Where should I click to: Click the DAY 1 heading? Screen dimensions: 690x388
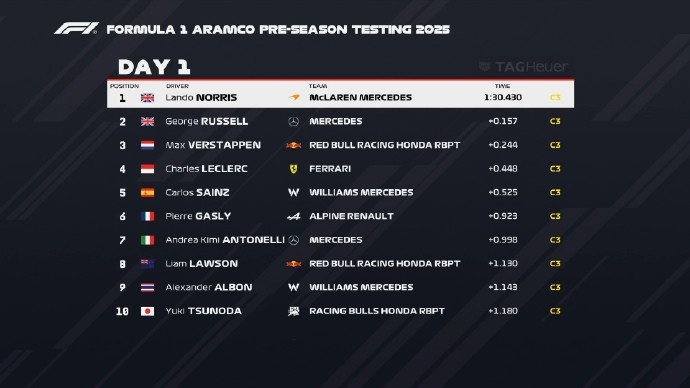pyautogui.click(x=154, y=67)
